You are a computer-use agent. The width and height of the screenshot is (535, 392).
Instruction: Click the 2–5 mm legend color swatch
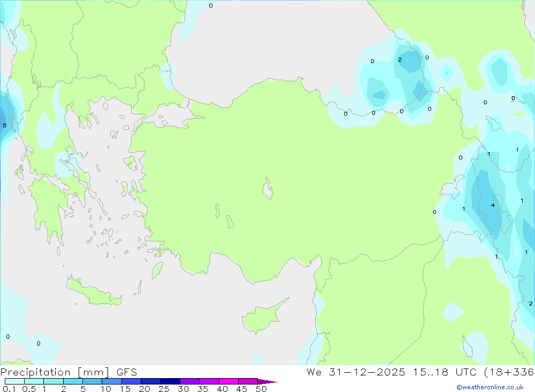[73, 381]
